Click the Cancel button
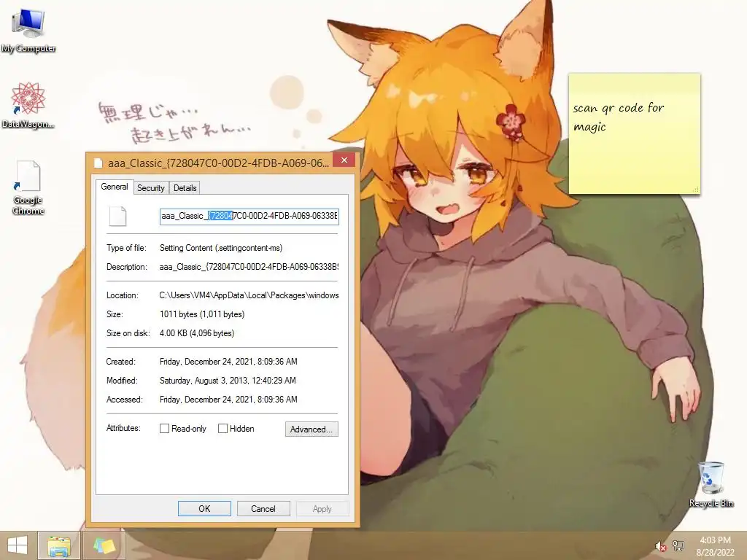Screen dimensions: 747x560 [x=263, y=508]
